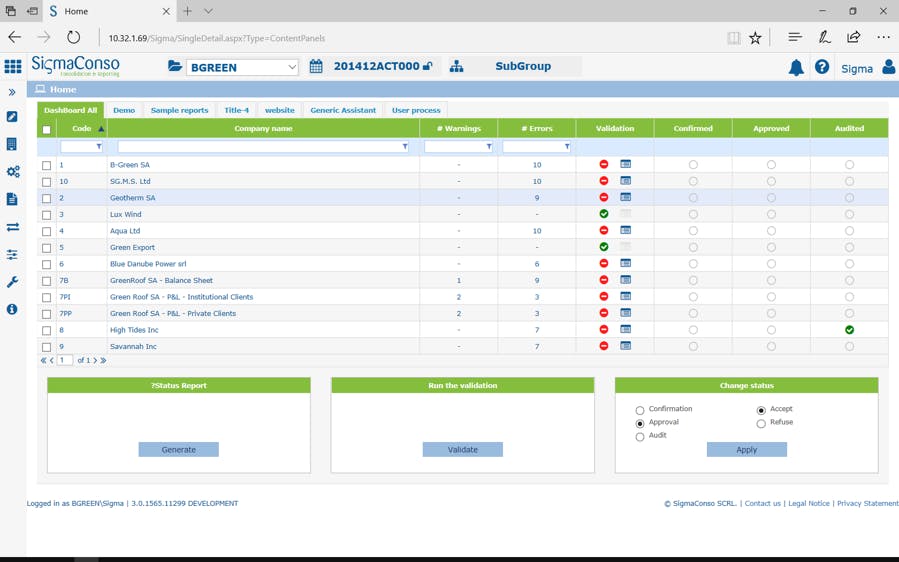Open validation report icon for B-Green SA
This screenshot has width=899, height=562.
[x=625, y=164]
